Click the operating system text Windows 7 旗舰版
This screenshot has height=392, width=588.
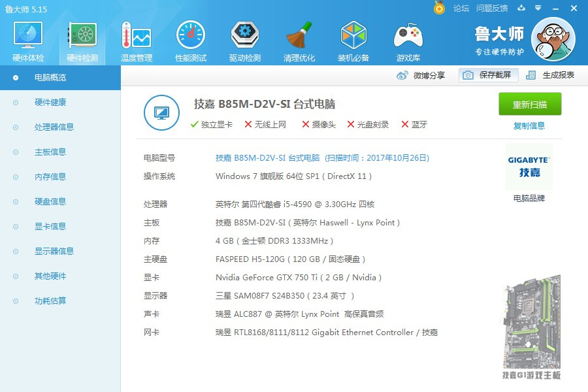pyautogui.click(x=293, y=176)
